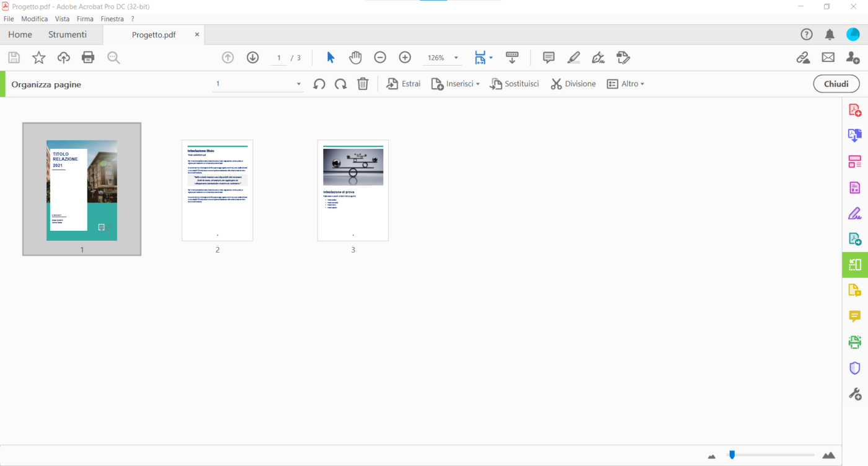Zoom in using the plus icon
Image resolution: width=868 pixels, height=466 pixels.
pos(404,57)
